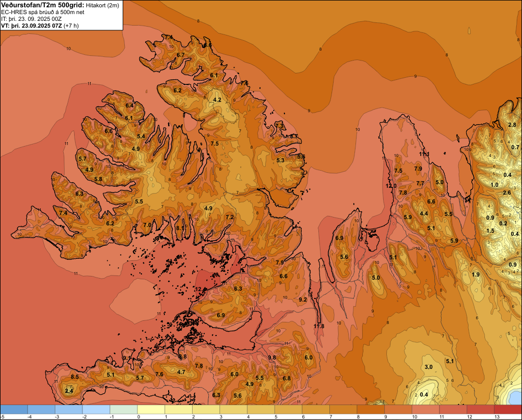Click the 7.2 temperature value on the map
Screen dimensions: 522x420
click(x=230, y=217)
